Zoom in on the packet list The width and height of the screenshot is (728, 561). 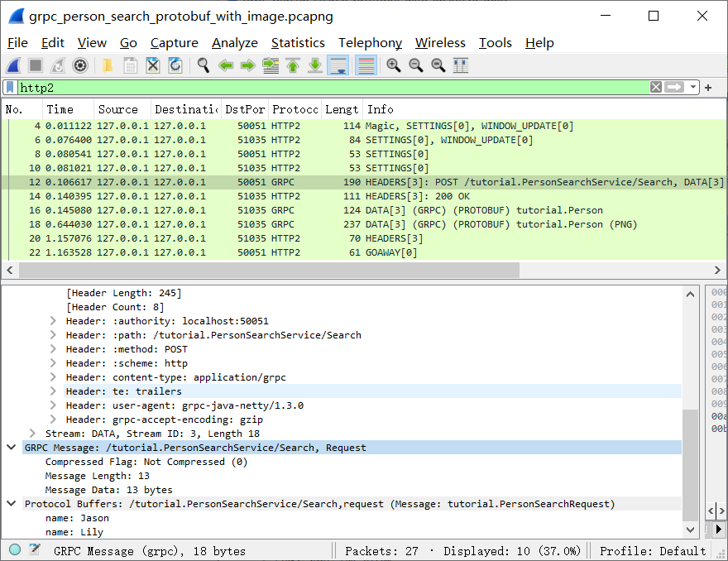pos(393,65)
